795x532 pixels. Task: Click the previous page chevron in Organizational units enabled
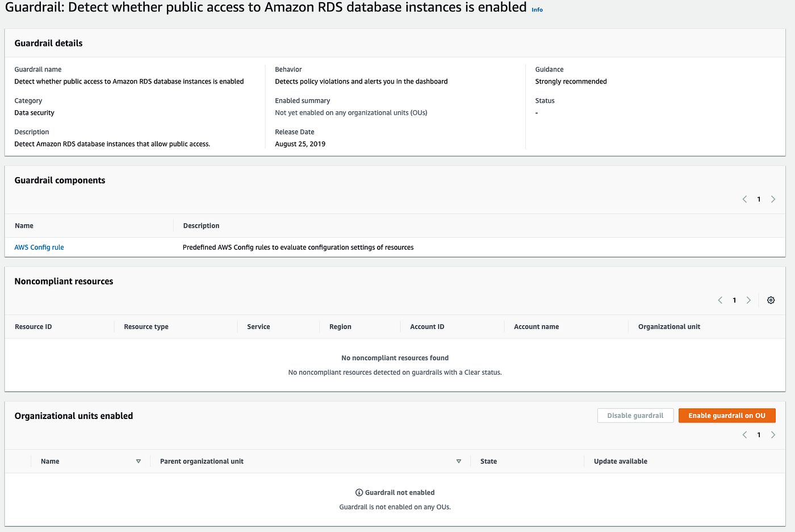[x=744, y=434]
